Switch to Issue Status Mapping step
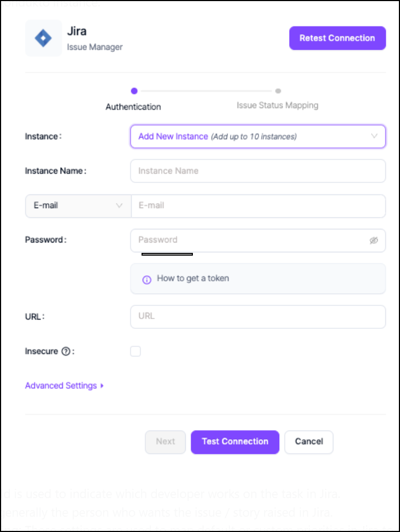Image resolution: width=400 pixels, height=532 pixels. (277, 105)
